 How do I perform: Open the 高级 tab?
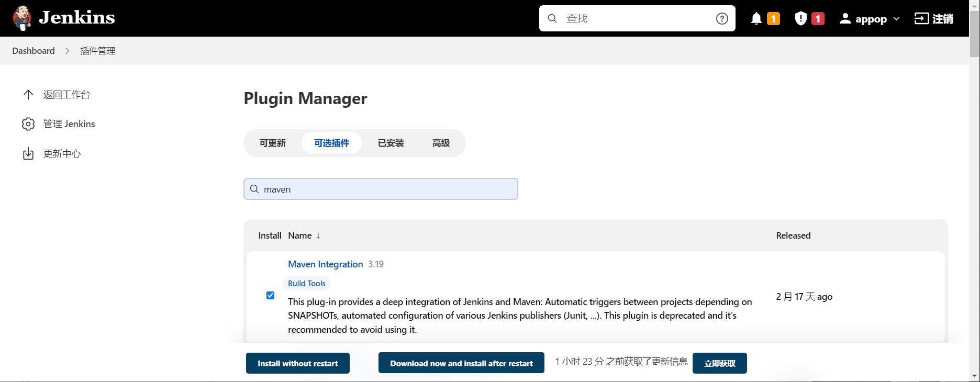click(x=441, y=143)
